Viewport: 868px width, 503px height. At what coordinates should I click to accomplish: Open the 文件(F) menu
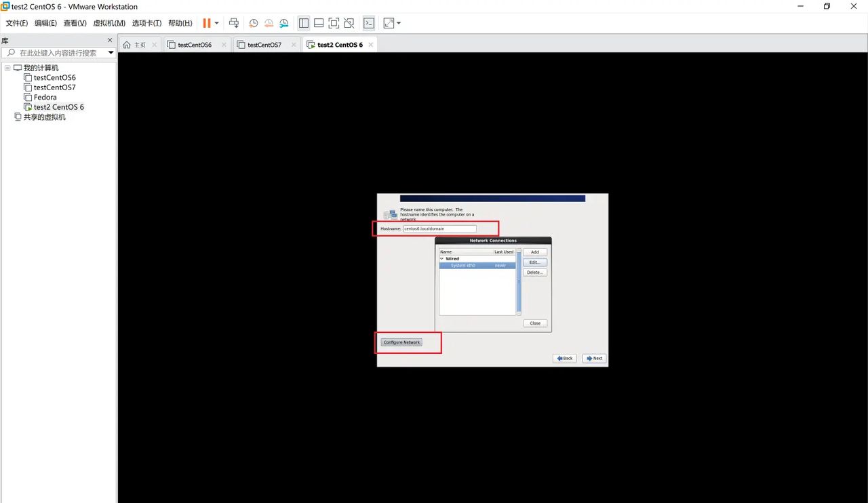coord(17,23)
